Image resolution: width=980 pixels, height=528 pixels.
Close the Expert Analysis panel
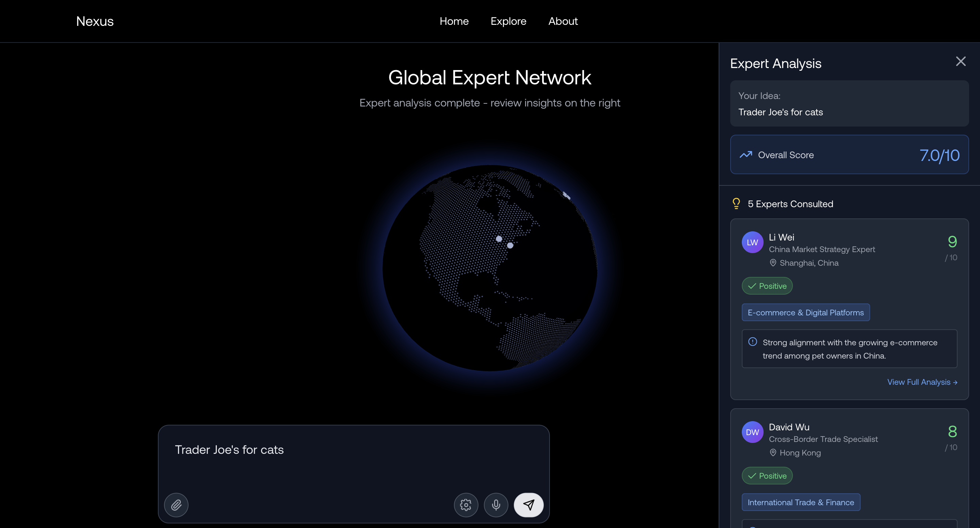tap(961, 61)
